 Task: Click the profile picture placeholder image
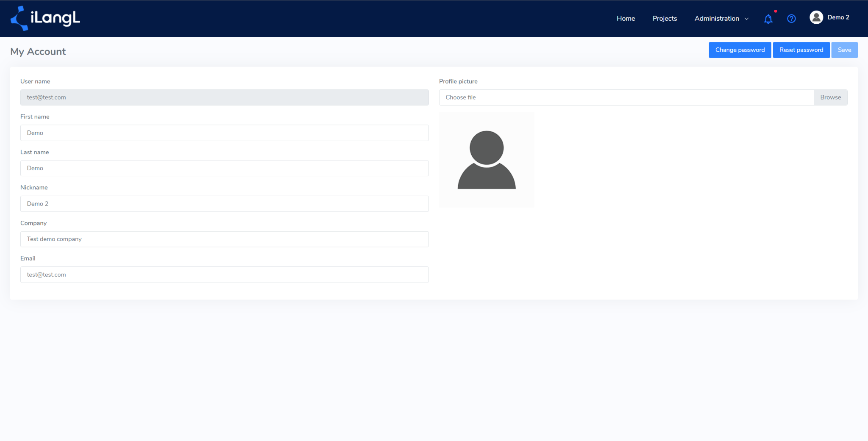point(487,160)
